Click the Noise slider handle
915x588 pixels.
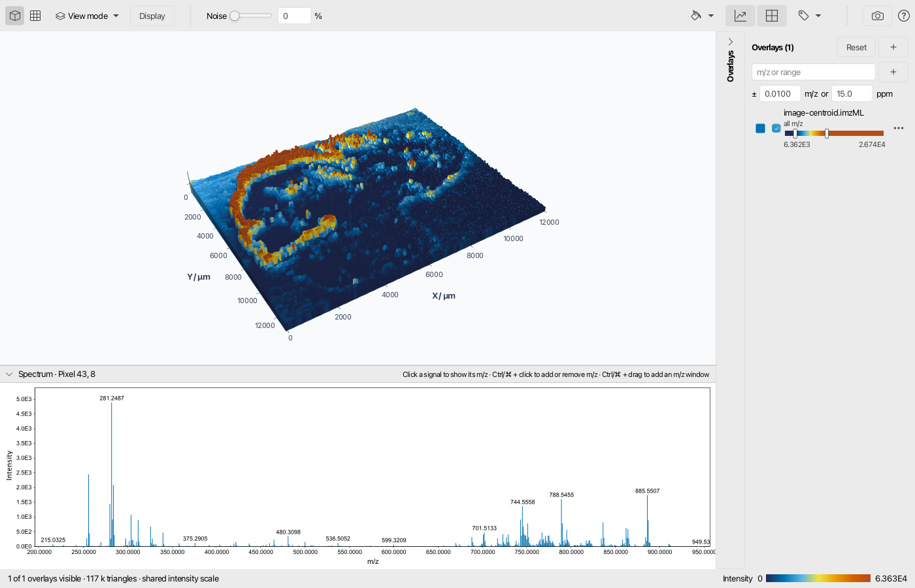coord(235,16)
